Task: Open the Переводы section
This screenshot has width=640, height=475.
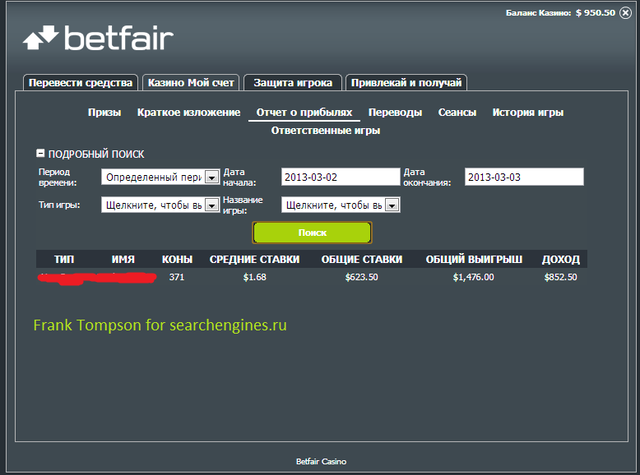Action: click(x=395, y=113)
